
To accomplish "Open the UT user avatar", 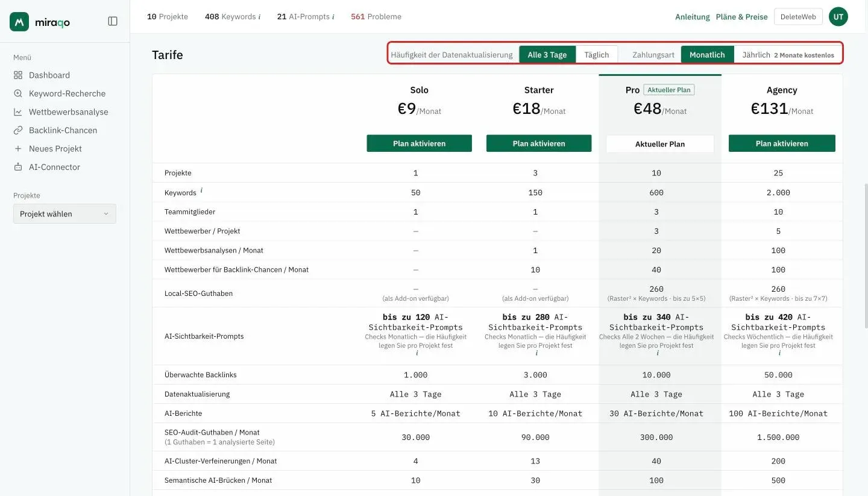I will (838, 17).
